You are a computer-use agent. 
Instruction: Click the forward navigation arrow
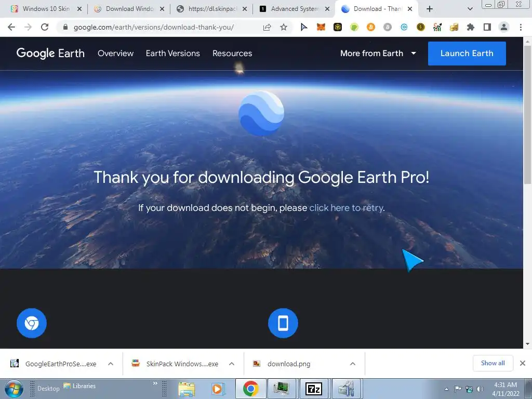28,27
